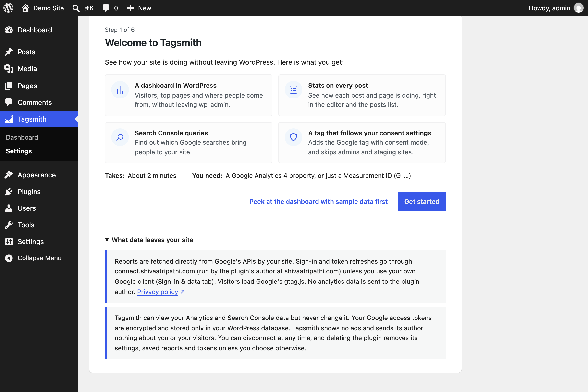
Task: Click 'A dashboard in WordPress' heading
Action: tap(175, 86)
